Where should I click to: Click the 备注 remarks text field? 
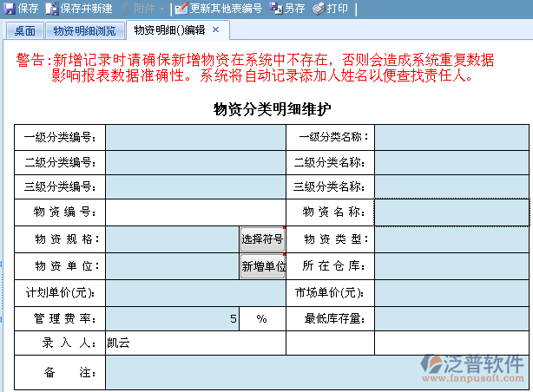pos(316,373)
